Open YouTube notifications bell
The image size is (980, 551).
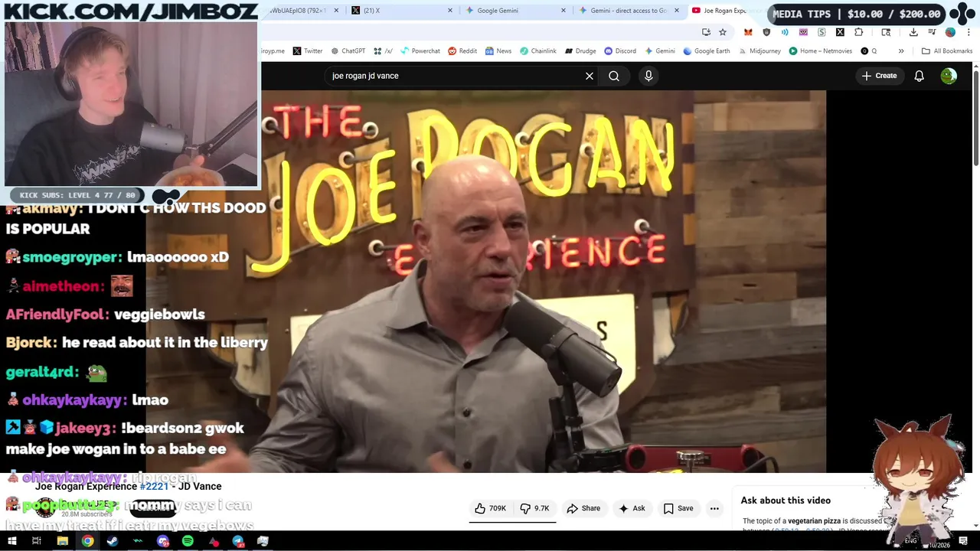click(x=919, y=76)
